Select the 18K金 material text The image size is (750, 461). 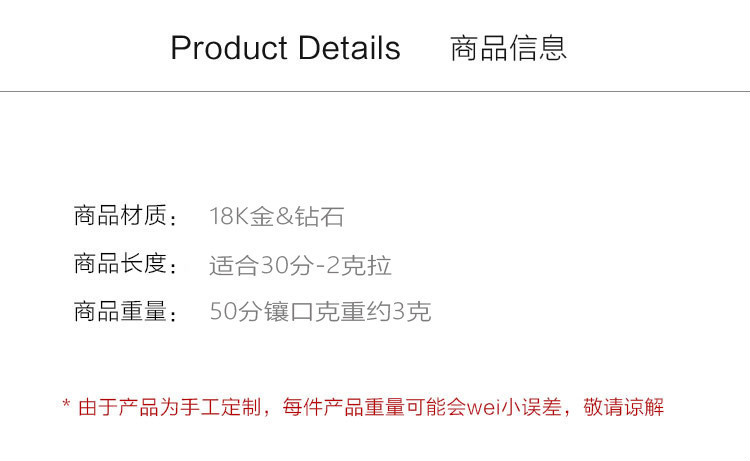coord(242,216)
